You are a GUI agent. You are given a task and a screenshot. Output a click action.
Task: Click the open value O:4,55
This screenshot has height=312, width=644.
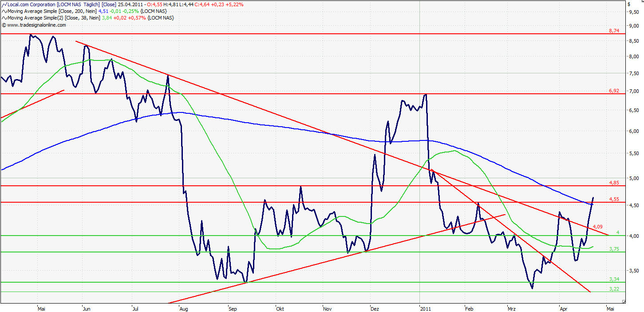(156, 4)
